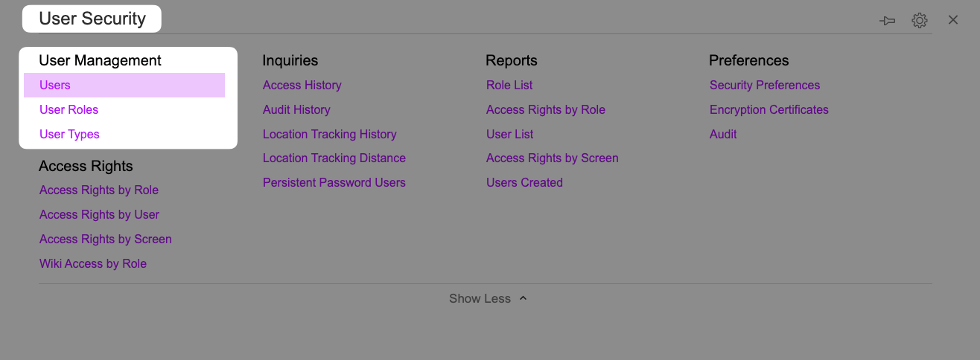Open the gear settings icon
980x360 pixels.
[x=920, y=21]
